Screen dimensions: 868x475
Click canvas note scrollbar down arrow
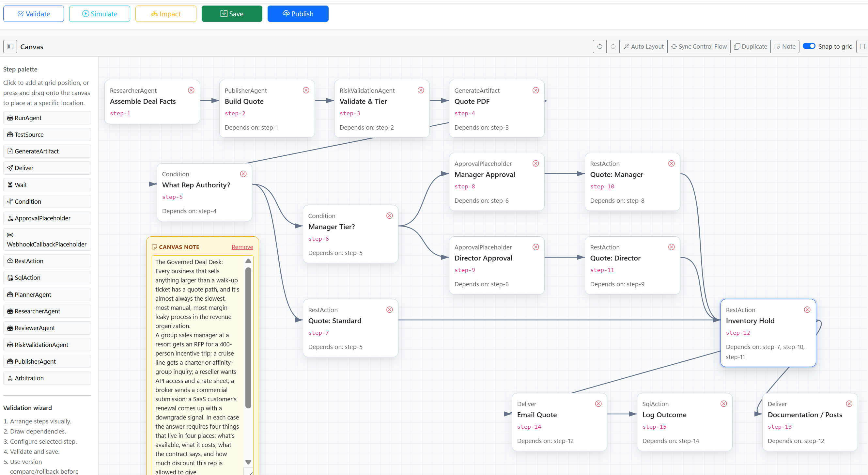(248, 462)
